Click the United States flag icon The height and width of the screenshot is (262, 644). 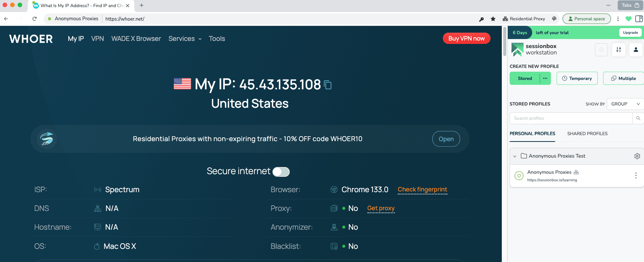tap(182, 84)
